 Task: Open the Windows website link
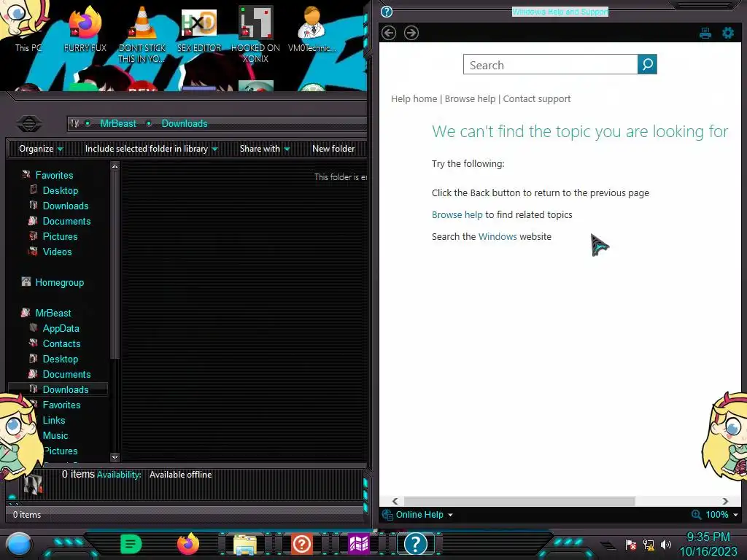click(498, 237)
